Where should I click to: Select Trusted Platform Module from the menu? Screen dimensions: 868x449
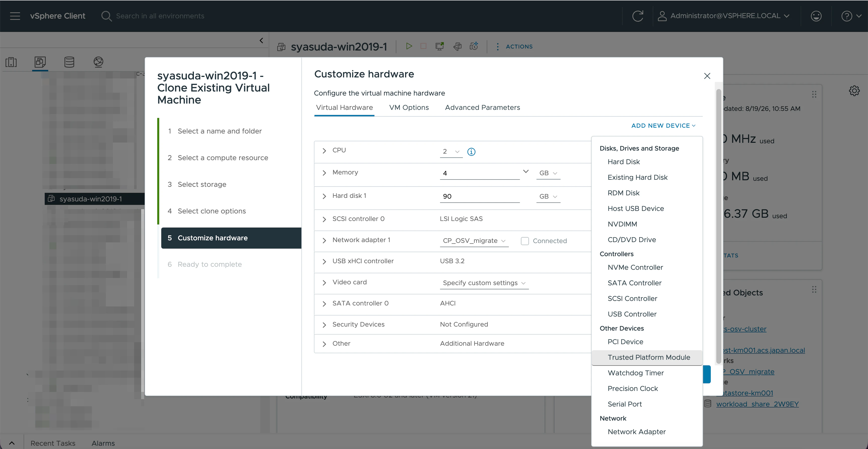647,357
